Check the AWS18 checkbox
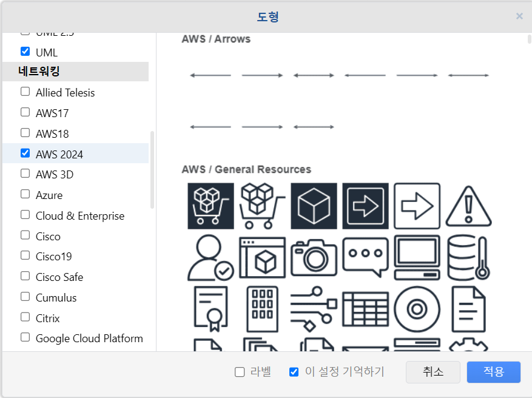 25,132
